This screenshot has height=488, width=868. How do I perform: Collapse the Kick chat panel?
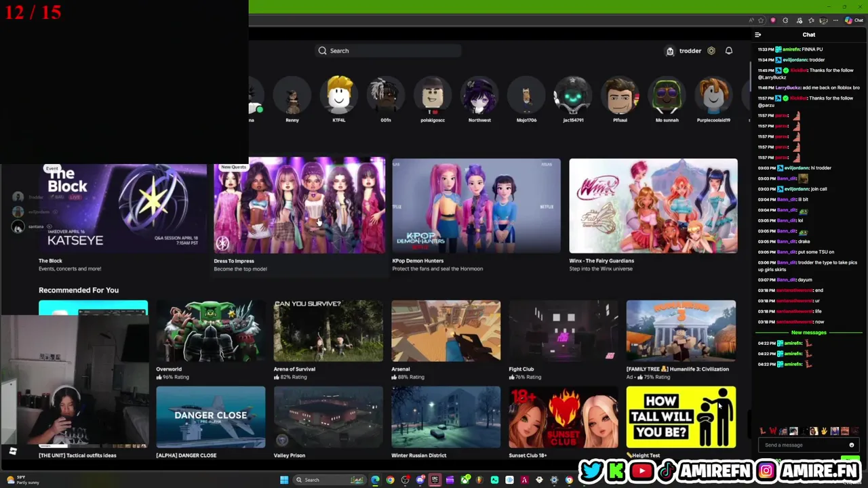tap(758, 35)
